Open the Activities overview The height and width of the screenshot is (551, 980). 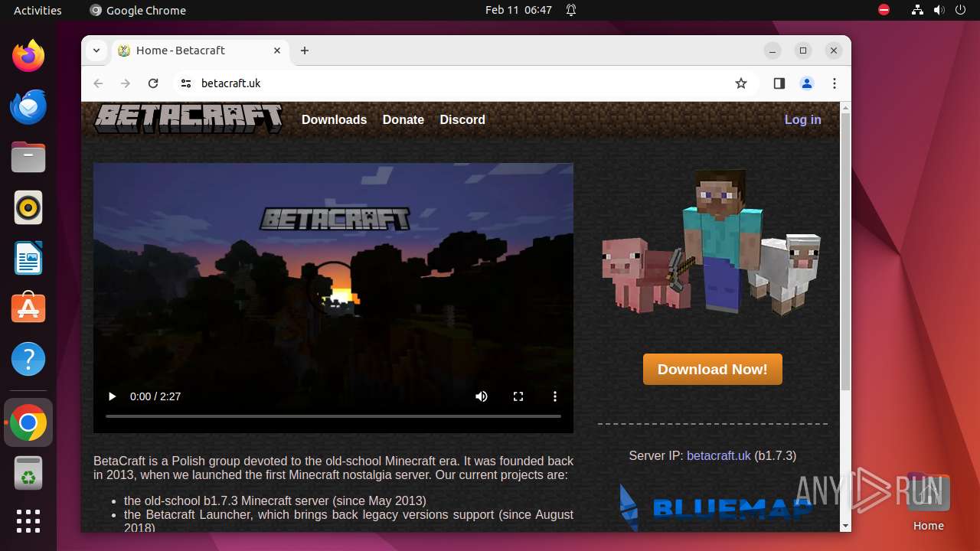pyautogui.click(x=38, y=10)
